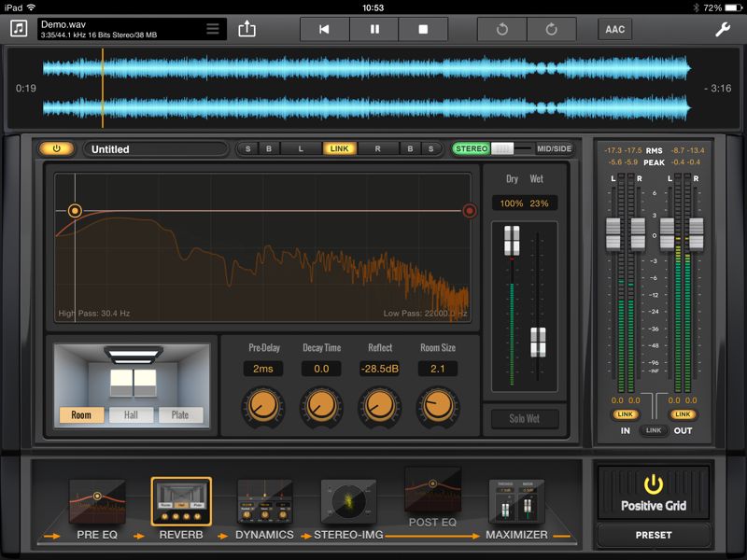Viewport: 747px width, 560px height.
Task: Open settings with the wrench icon
Action: coord(723,29)
